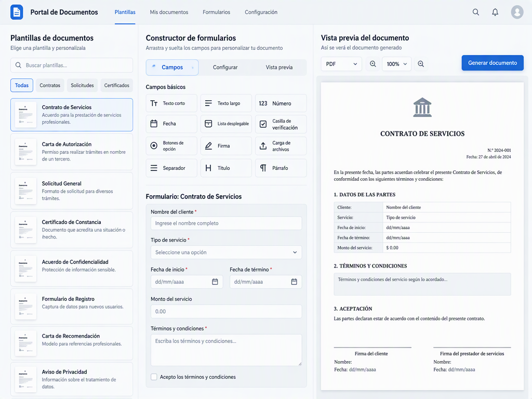Insert a Párrafo element

point(281,168)
